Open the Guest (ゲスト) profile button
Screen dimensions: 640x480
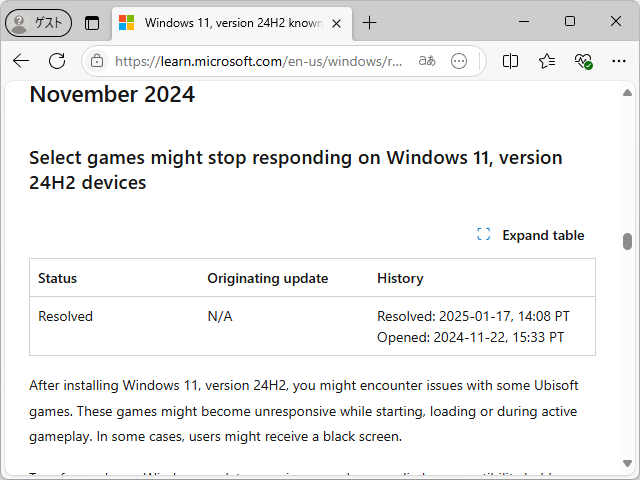pyautogui.click(x=38, y=23)
